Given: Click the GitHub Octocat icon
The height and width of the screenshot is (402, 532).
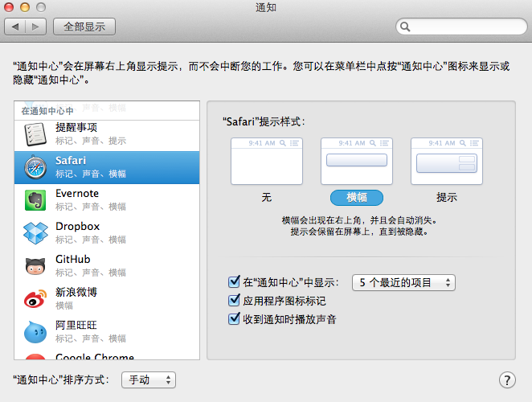Looking at the screenshot, I should coord(35,266).
